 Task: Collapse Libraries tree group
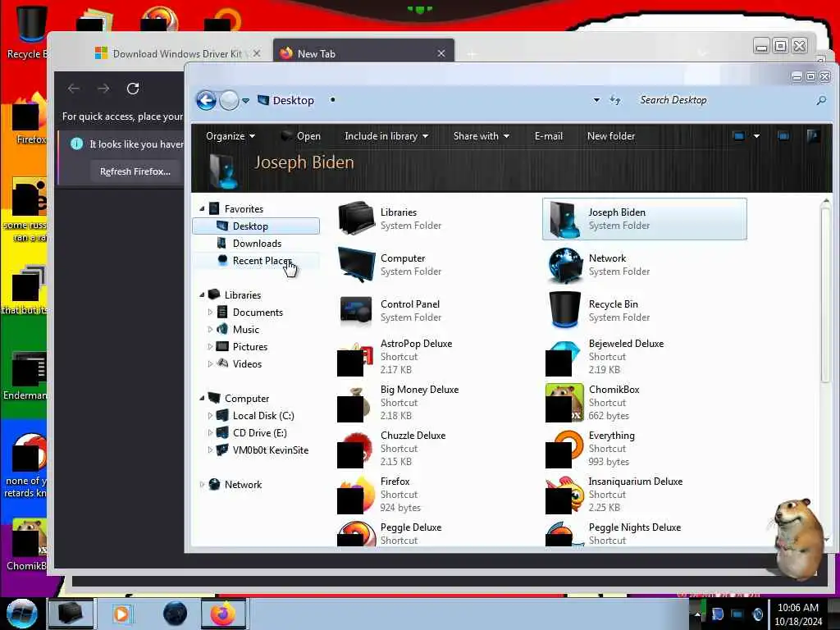pyautogui.click(x=202, y=294)
